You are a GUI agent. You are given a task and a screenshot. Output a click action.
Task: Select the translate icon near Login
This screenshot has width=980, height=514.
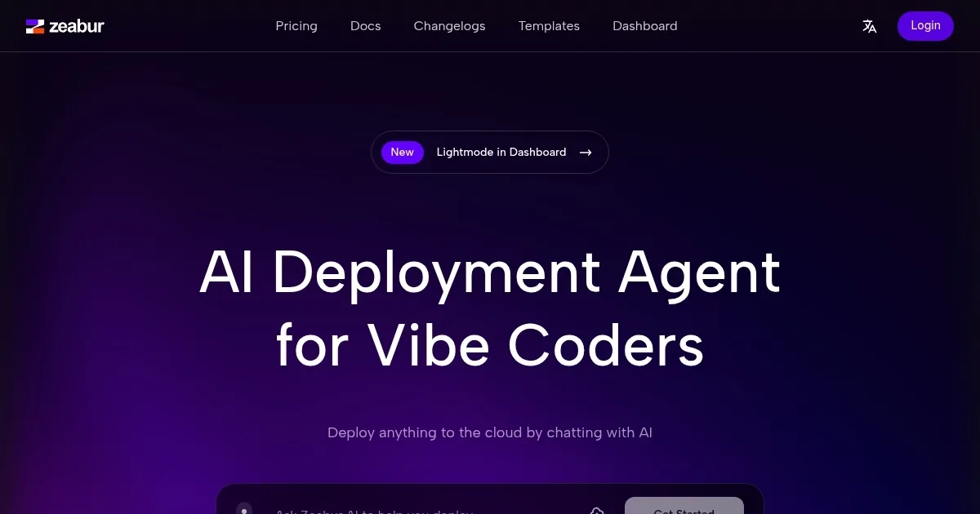(x=870, y=25)
